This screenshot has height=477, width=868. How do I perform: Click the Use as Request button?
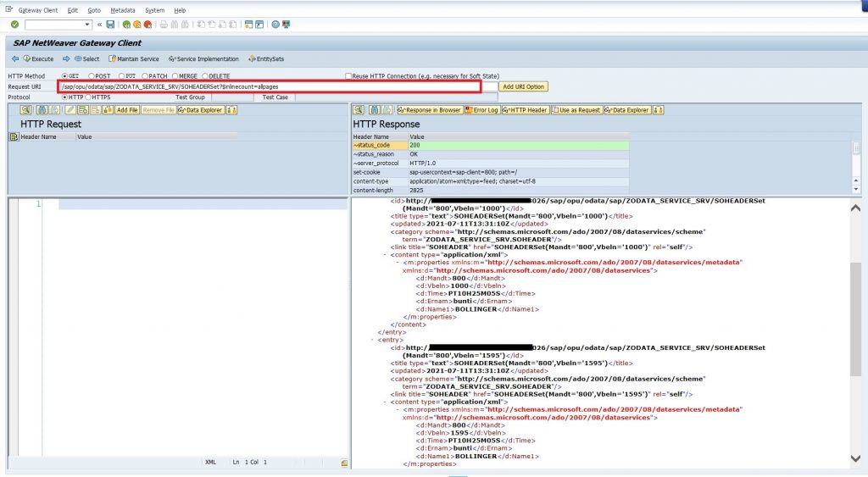576,109
